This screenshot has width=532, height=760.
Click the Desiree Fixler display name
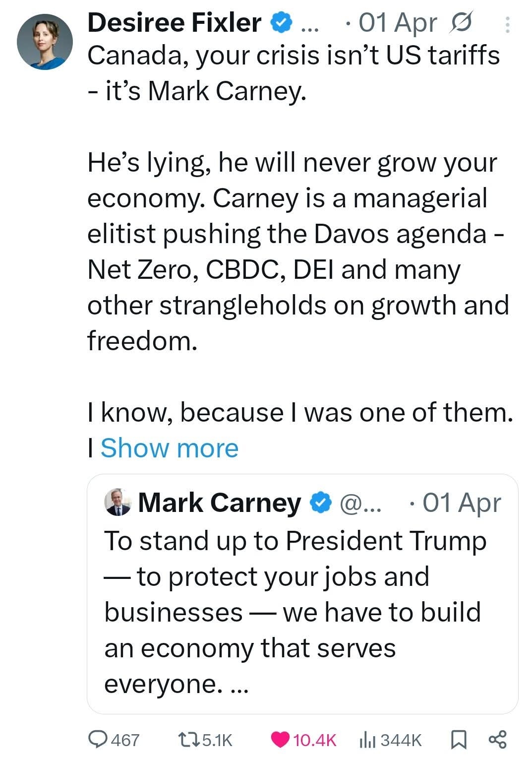[174, 23]
